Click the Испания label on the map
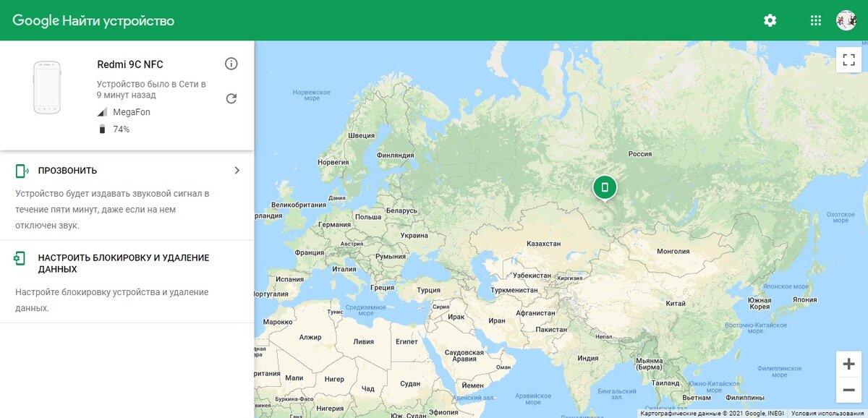This screenshot has width=868, height=418. click(x=289, y=279)
